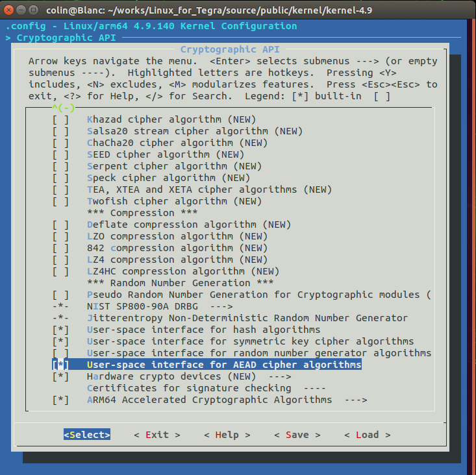Viewport: 476px width, 475px height.
Task: Toggle Salsa20 stream cipher algorithm checkbox
Action: pyautogui.click(x=60, y=131)
